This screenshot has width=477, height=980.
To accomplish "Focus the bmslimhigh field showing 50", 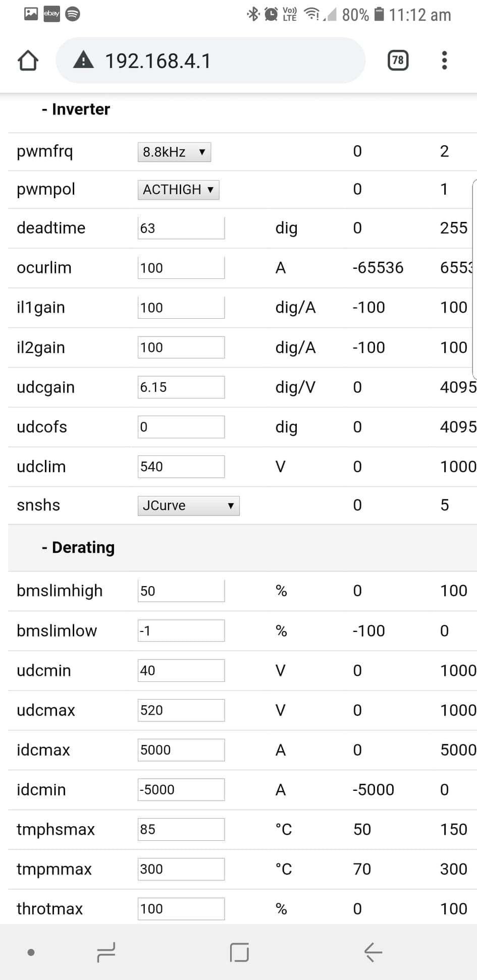I will click(181, 591).
